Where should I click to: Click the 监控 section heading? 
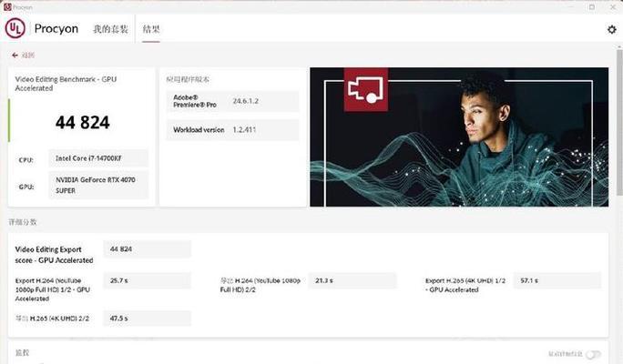[x=22, y=352]
